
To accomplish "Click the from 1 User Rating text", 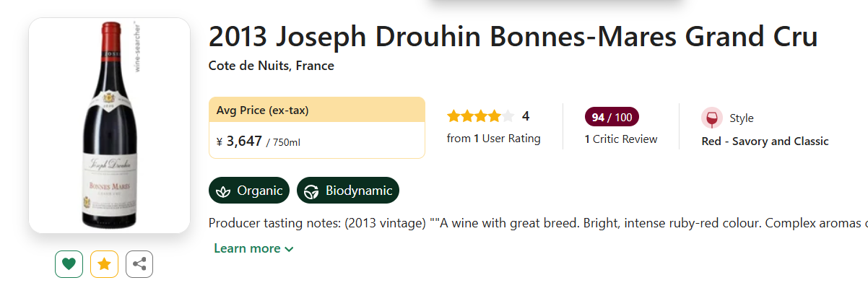I will point(494,139).
